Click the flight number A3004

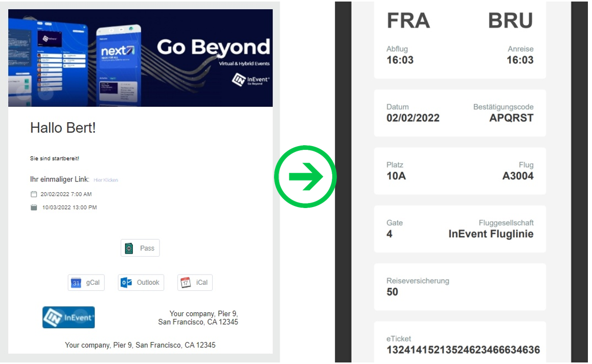(518, 176)
